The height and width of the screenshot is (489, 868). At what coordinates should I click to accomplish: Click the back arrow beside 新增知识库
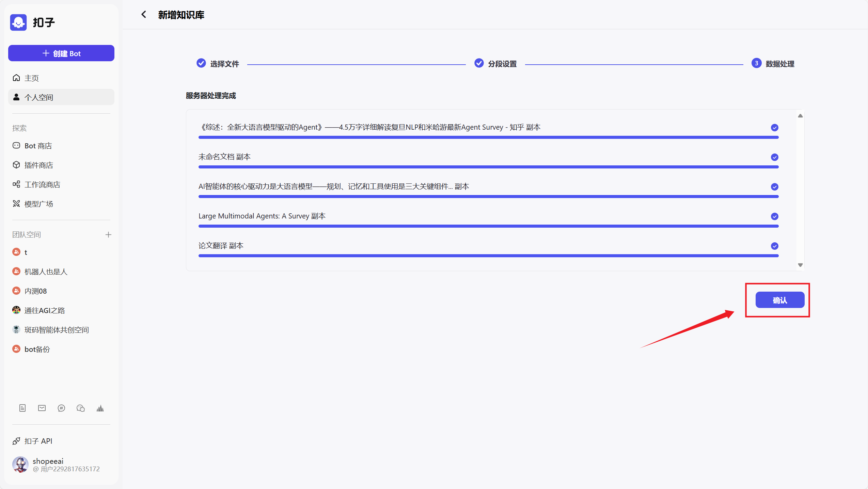144,15
